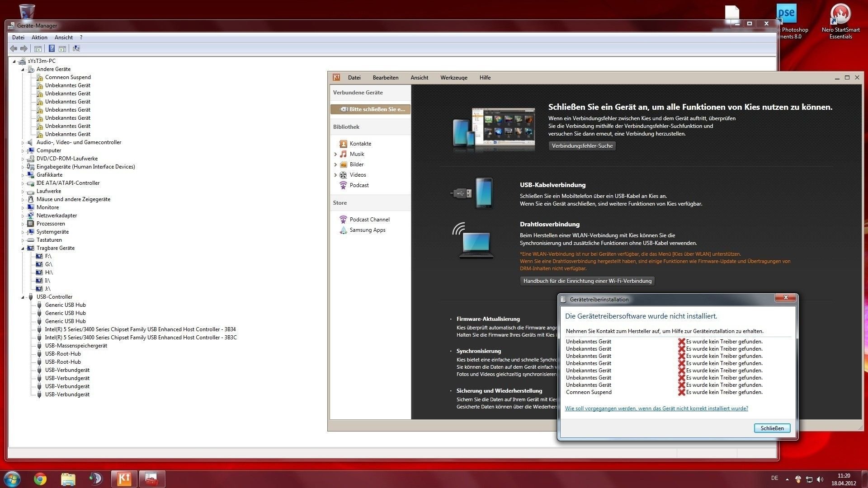This screenshot has width=868, height=488.
Task: Open the 'Wie soll vorgegangen werden' help link
Action: [656, 408]
